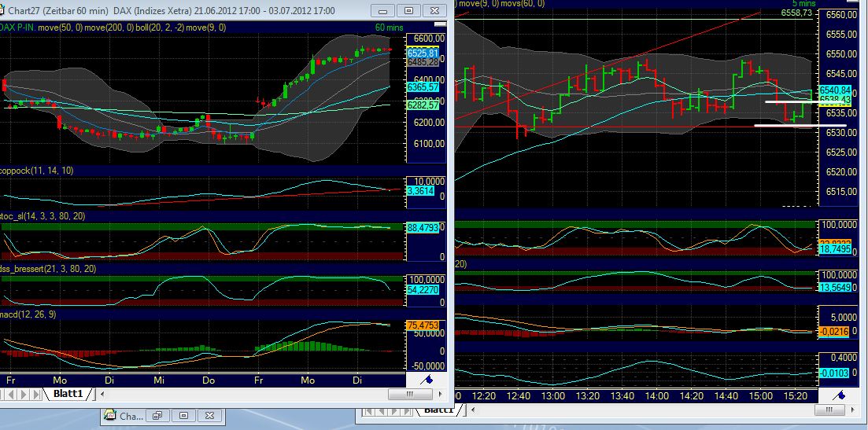This screenshot has width=868, height=430.
Task: Click the 18,7495 indicator value
Action: 834,250
